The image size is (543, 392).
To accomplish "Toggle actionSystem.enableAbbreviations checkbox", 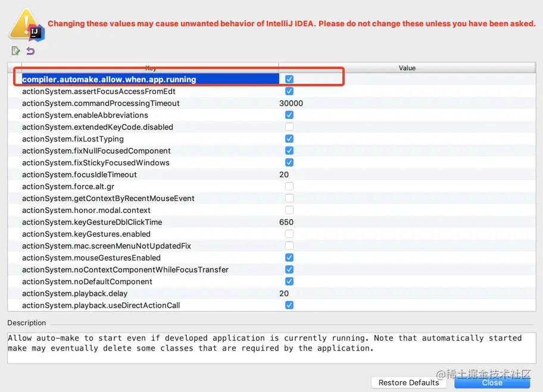I will coord(289,115).
